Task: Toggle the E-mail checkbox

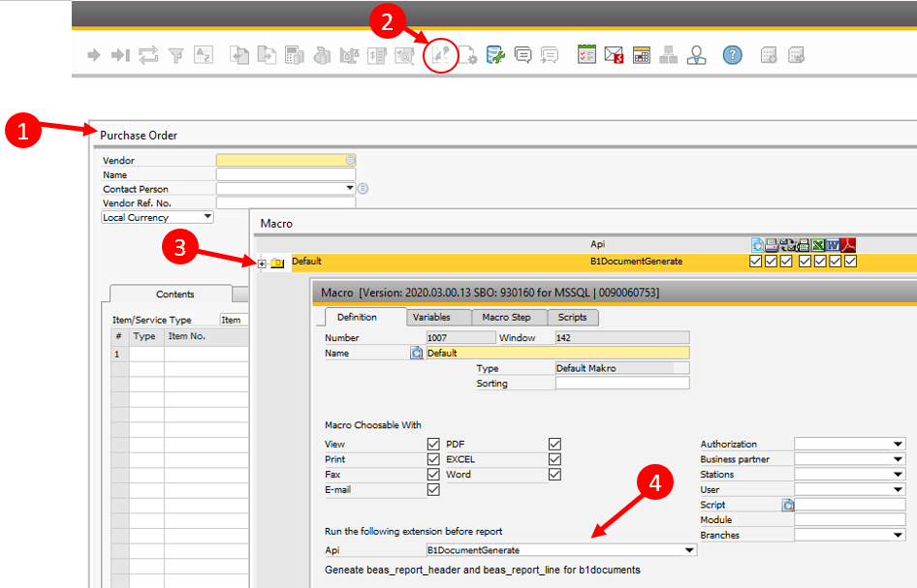Action: tap(433, 490)
